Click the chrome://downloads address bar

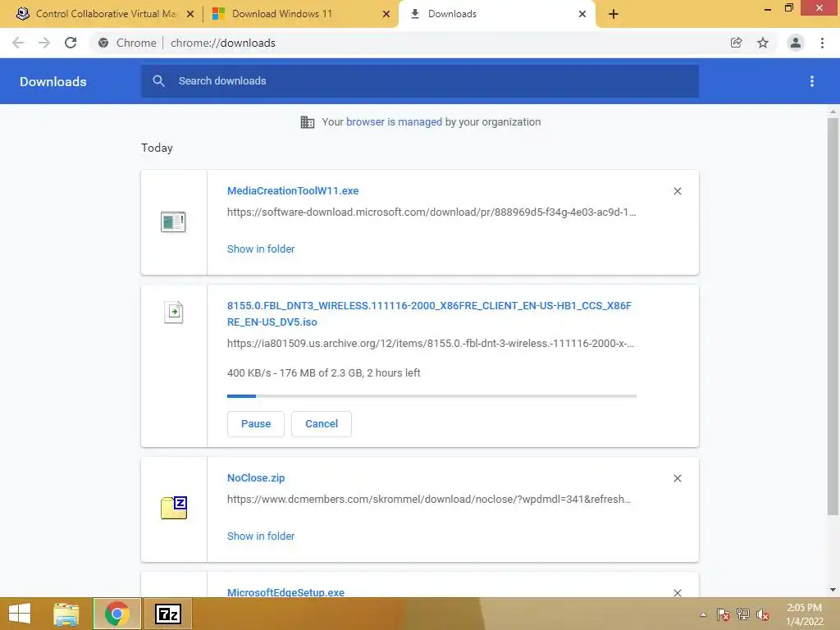407,43
